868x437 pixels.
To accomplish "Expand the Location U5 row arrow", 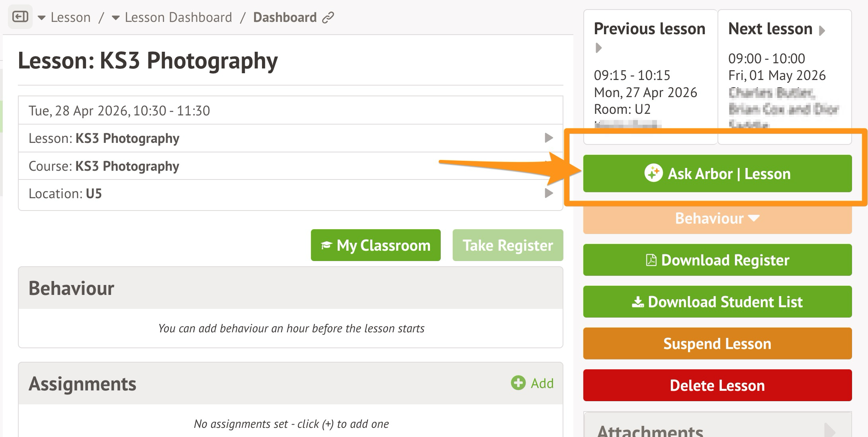I will point(549,193).
